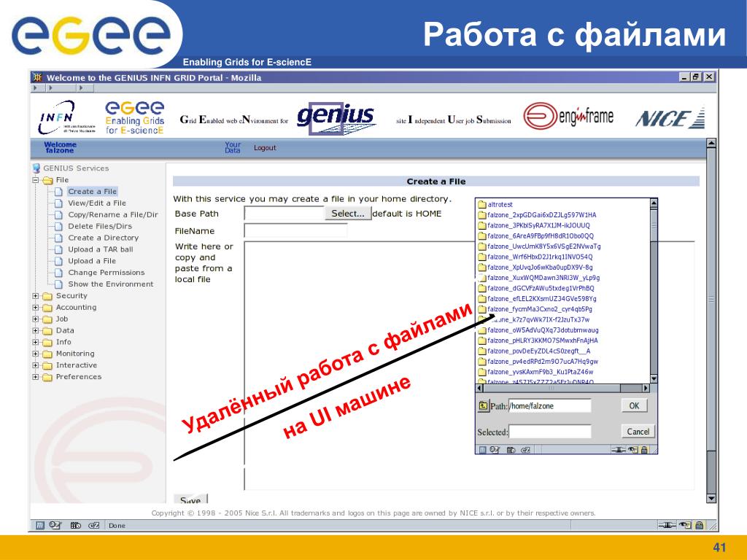Click the folder icon next to Security
747x560 pixels.
[x=47, y=296]
